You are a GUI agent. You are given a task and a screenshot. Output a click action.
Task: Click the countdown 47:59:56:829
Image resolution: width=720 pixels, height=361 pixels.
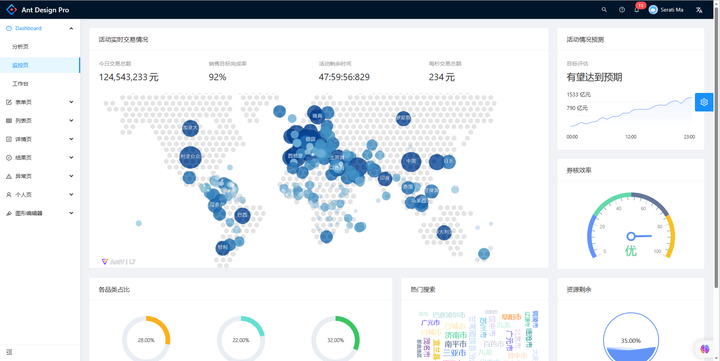click(x=344, y=77)
